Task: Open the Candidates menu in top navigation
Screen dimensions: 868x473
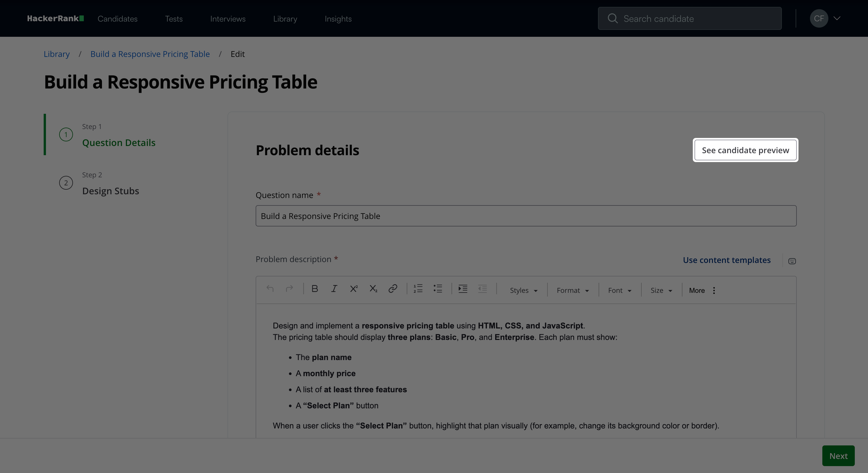Action: pyautogui.click(x=117, y=19)
